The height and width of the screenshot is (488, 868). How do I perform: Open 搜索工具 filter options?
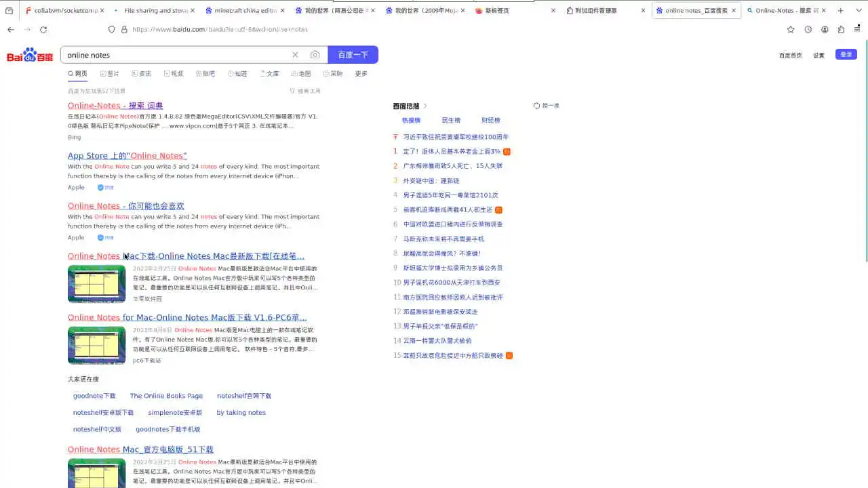[x=305, y=91]
